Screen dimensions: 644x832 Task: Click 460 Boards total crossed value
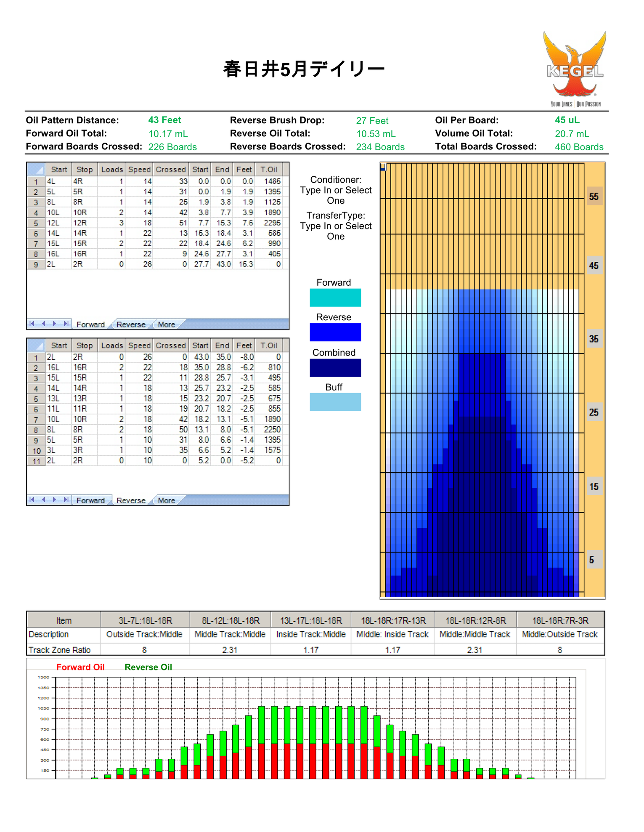coord(579,147)
